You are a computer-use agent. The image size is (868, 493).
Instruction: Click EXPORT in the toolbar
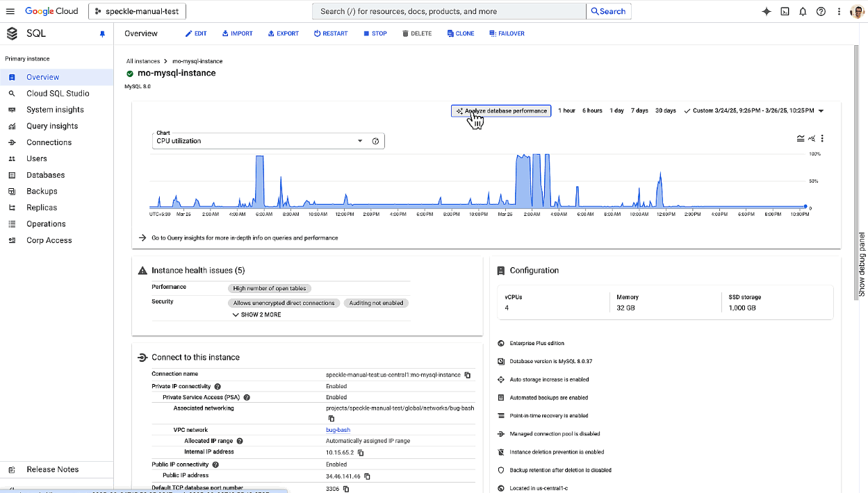[x=284, y=33]
